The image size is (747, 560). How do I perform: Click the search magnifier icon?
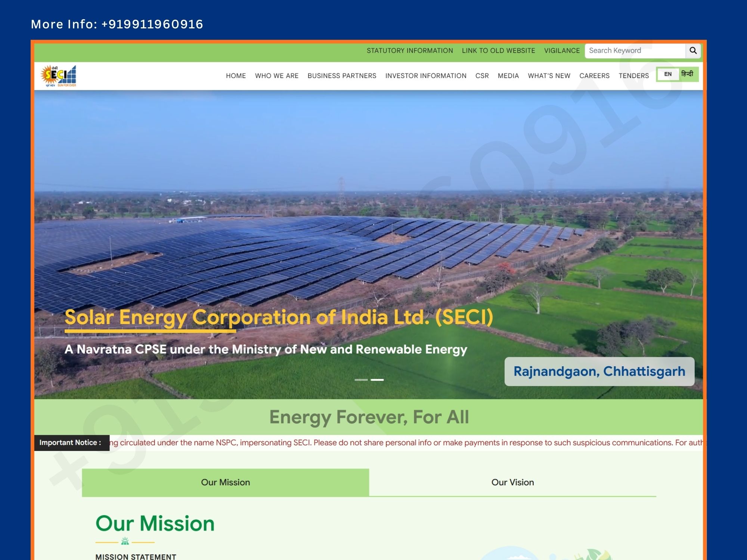693,50
